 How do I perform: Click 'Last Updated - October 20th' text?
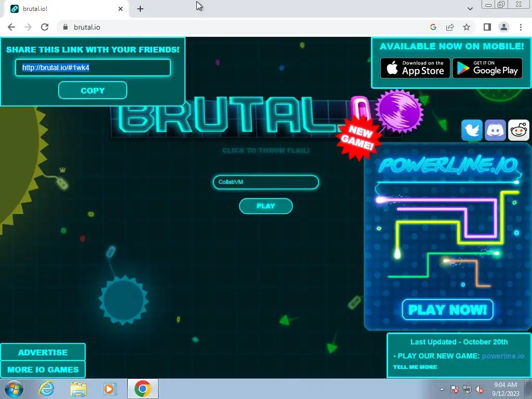pyautogui.click(x=459, y=342)
